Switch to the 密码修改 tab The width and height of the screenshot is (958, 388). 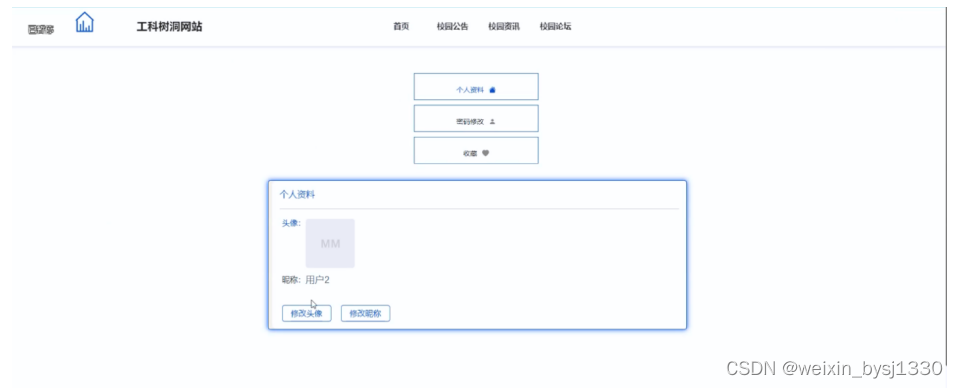click(x=476, y=119)
